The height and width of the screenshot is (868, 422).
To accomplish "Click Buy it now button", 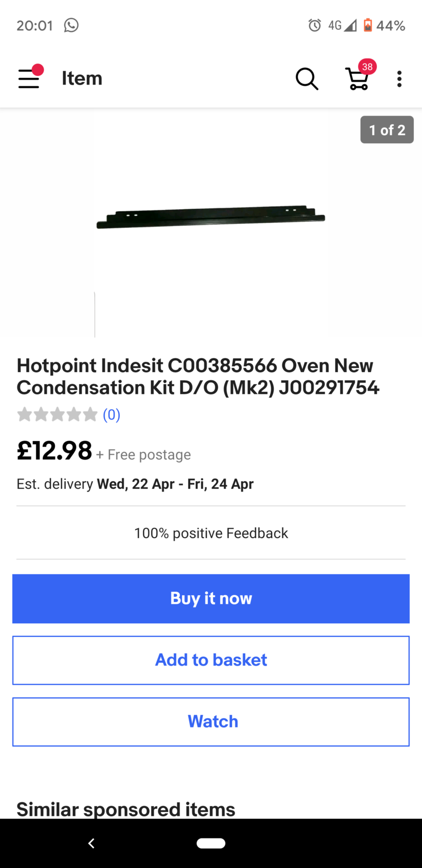I will pyautogui.click(x=211, y=598).
